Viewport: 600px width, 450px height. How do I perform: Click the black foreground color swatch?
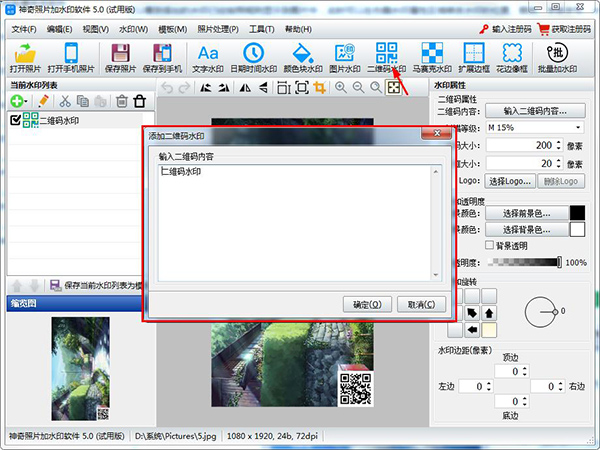577,213
